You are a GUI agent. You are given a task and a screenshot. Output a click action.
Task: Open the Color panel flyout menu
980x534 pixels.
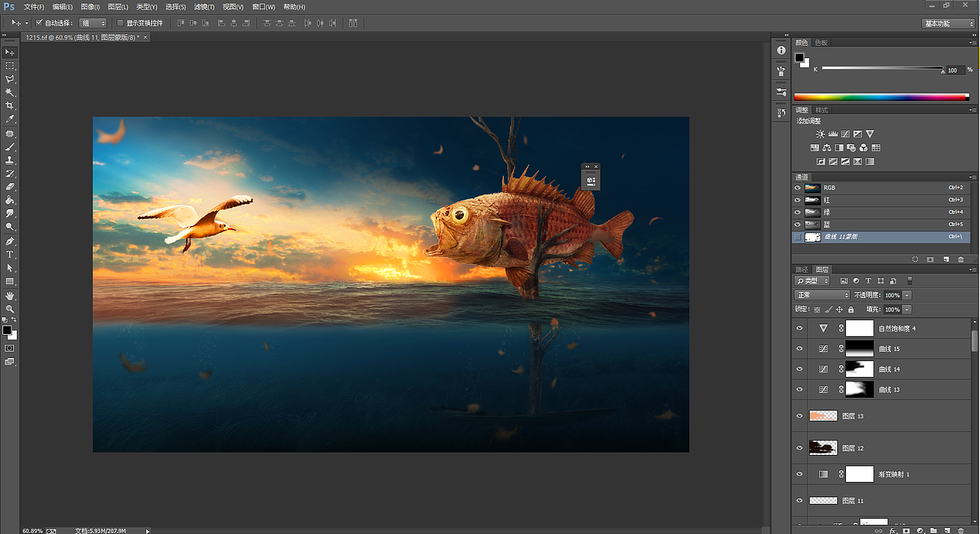[x=973, y=43]
